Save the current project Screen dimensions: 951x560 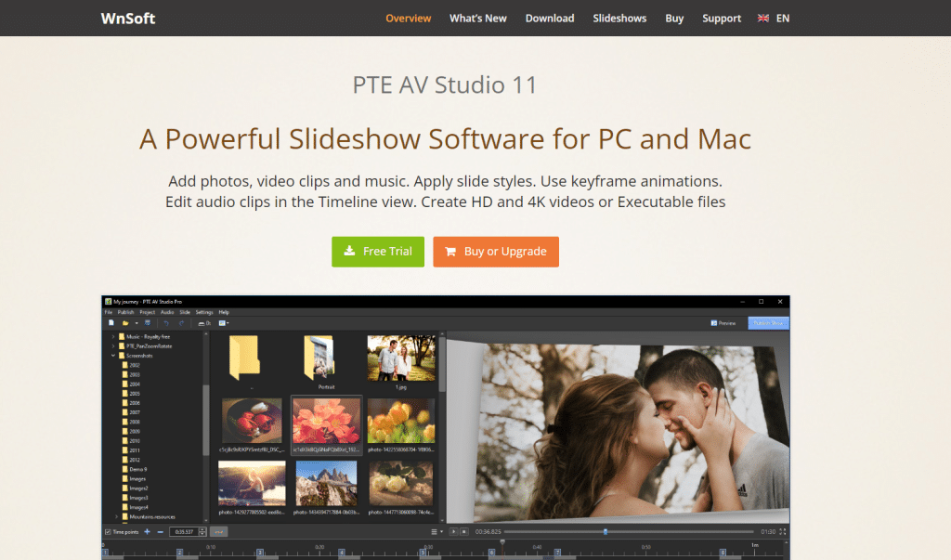pos(149,323)
